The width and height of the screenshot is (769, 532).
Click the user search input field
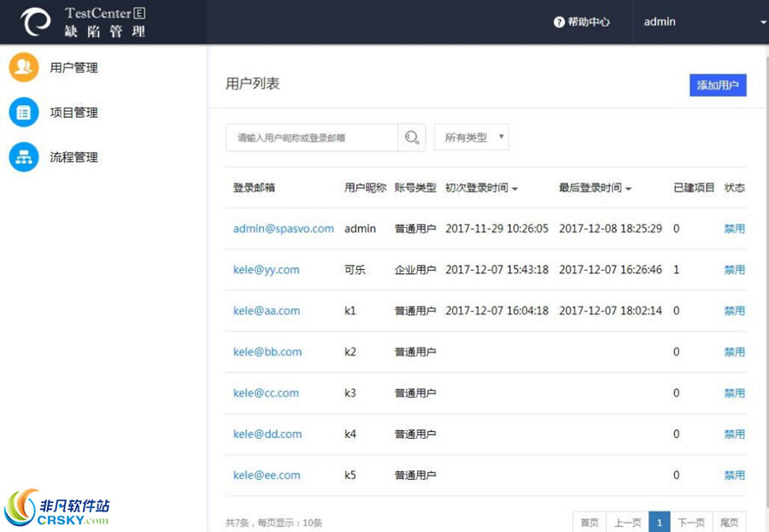[312, 137]
